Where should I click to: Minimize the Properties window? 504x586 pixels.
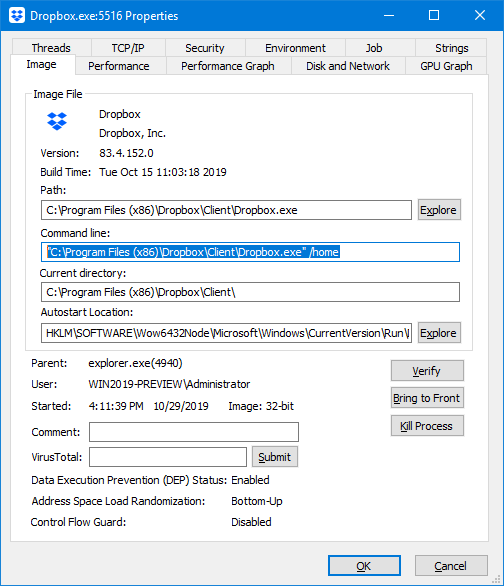click(x=389, y=16)
